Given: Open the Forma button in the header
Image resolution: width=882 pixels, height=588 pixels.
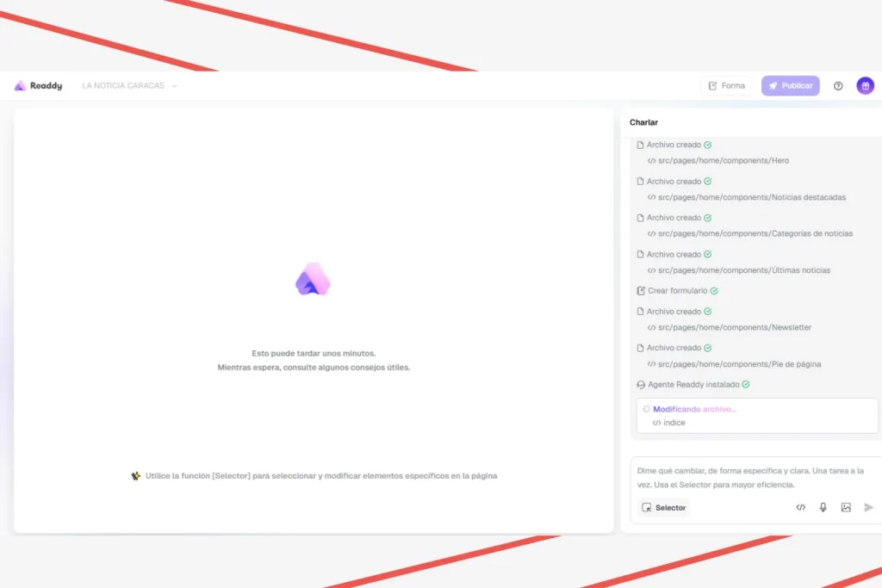Looking at the screenshot, I should (x=726, y=86).
